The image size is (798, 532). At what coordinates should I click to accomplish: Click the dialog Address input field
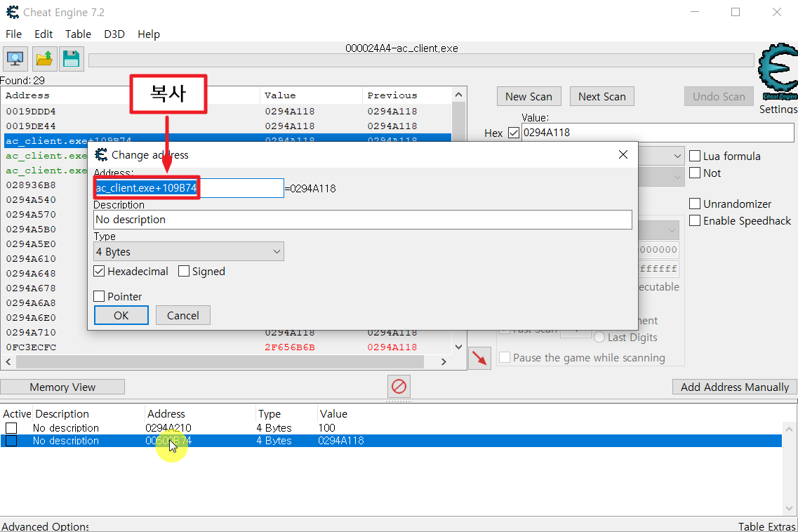click(x=189, y=188)
